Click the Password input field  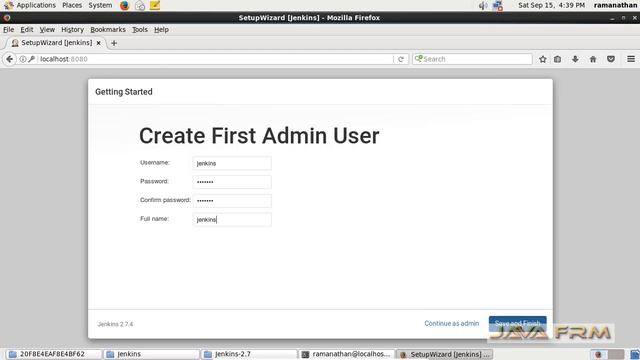[x=232, y=182]
